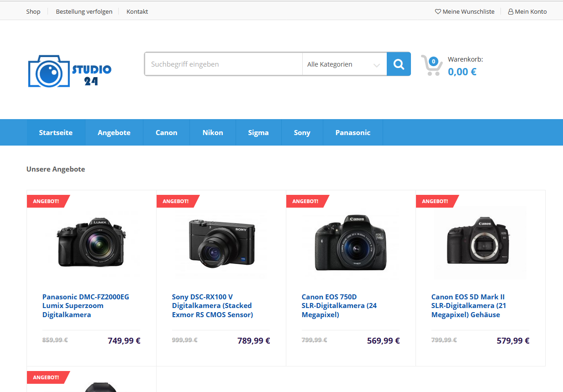The image size is (563, 392).
Task: Open the Nikon category menu
Action: pyautogui.click(x=213, y=132)
